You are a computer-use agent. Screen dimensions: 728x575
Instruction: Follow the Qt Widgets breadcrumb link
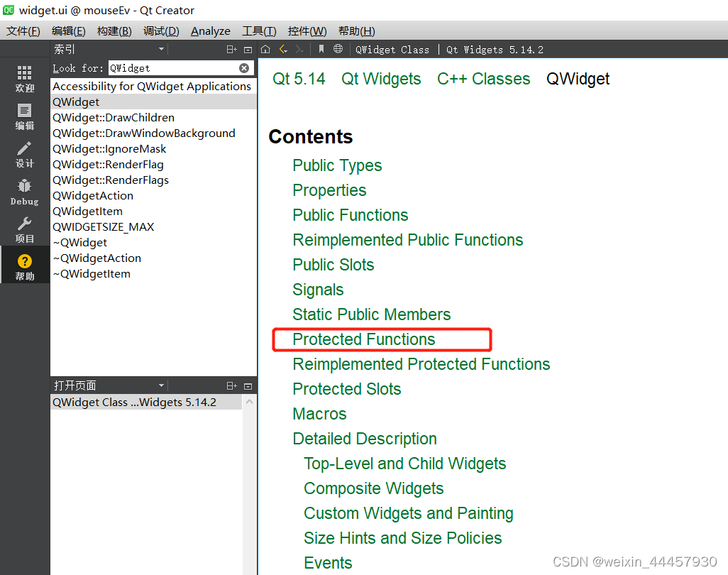(381, 79)
